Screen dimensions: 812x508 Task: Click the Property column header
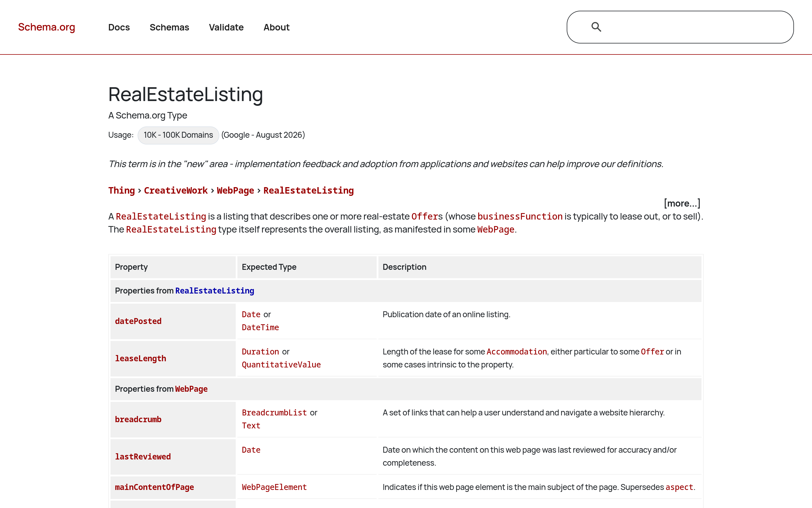coord(173,267)
